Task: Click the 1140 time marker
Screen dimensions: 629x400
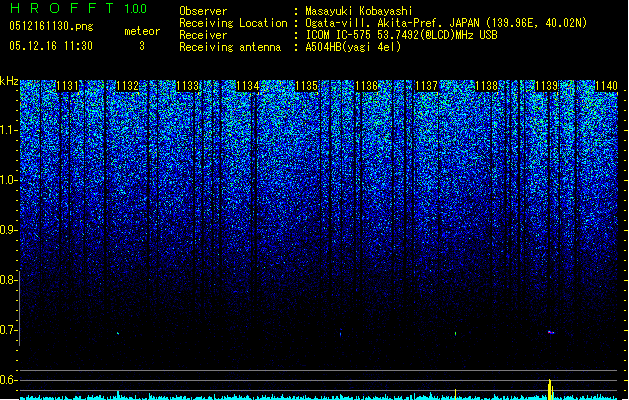Action: click(606, 86)
